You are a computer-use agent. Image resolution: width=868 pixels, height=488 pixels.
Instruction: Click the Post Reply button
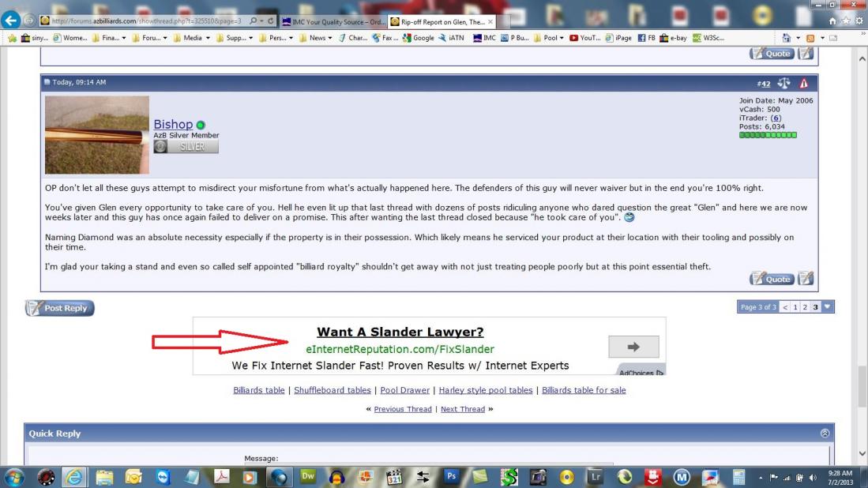point(60,308)
